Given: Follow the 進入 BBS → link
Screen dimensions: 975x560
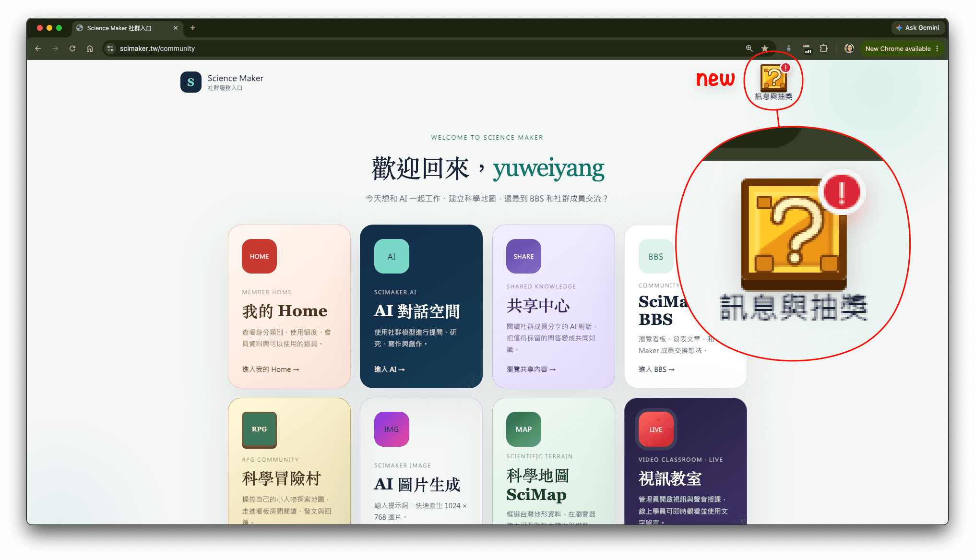Looking at the screenshot, I should 656,369.
